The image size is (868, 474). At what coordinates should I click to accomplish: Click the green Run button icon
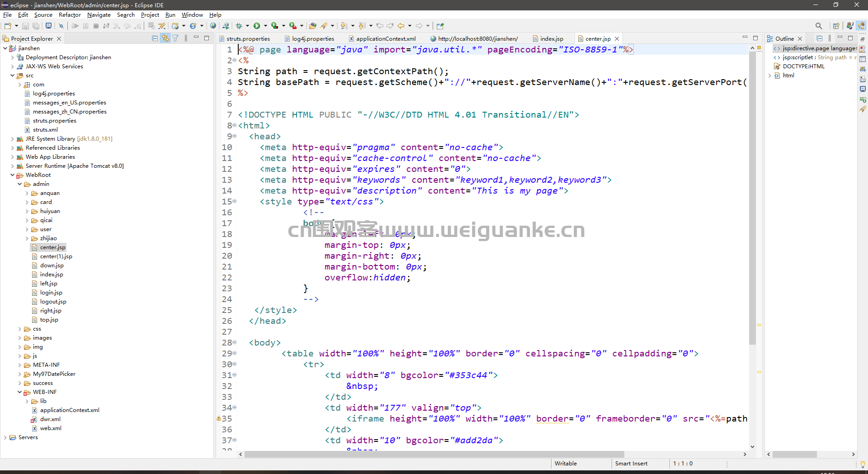click(257, 26)
